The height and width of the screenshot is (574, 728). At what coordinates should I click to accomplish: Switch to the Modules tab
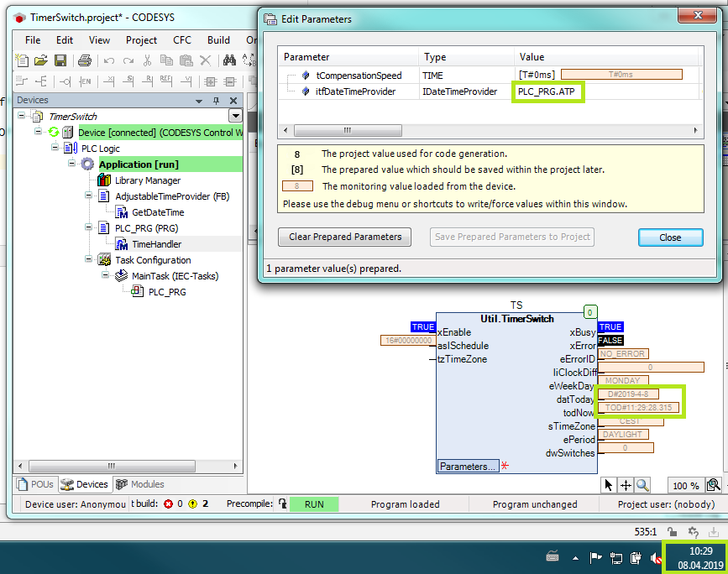140,484
